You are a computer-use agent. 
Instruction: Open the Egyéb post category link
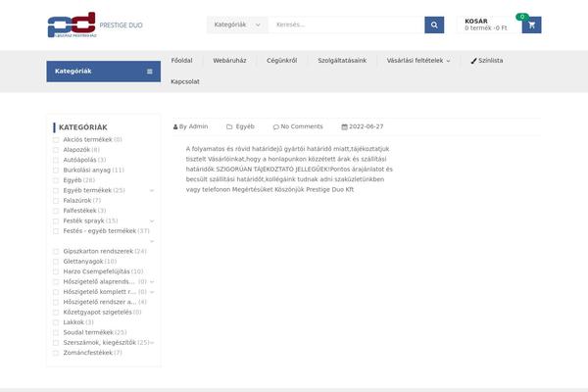click(245, 126)
